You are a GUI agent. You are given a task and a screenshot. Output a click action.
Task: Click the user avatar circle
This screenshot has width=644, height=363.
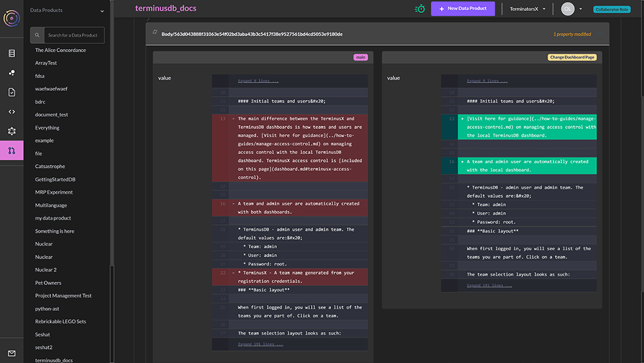[567, 9]
